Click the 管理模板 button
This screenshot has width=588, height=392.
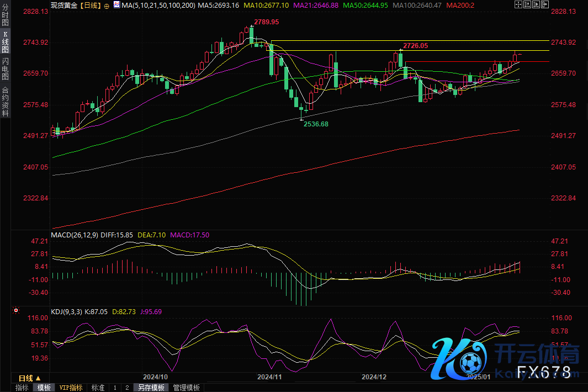tap(186, 388)
